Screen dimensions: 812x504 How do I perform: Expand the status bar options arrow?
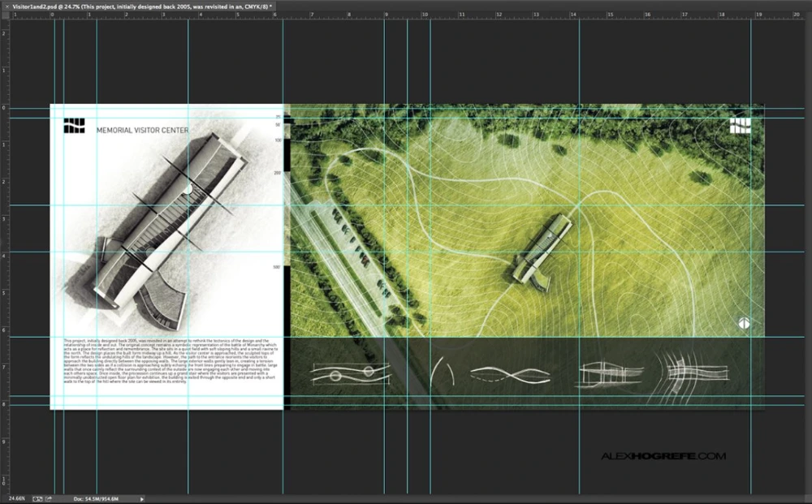click(x=142, y=499)
